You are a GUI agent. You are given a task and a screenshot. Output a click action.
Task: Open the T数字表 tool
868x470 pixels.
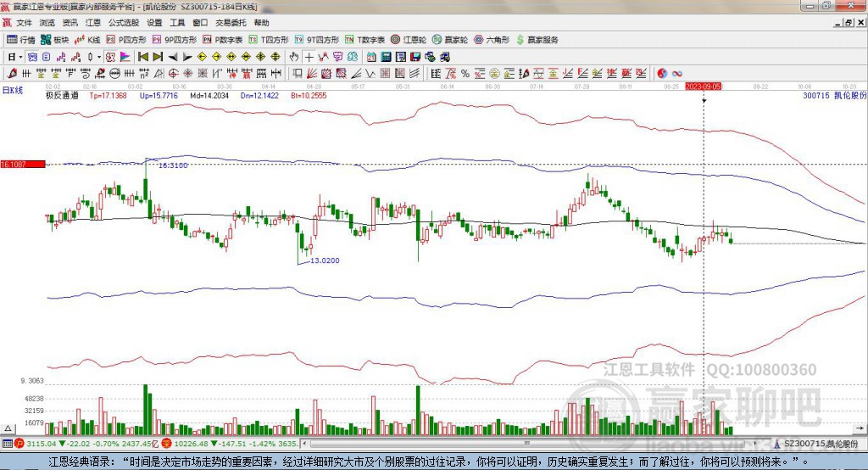pyautogui.click(x=364, y=40)
